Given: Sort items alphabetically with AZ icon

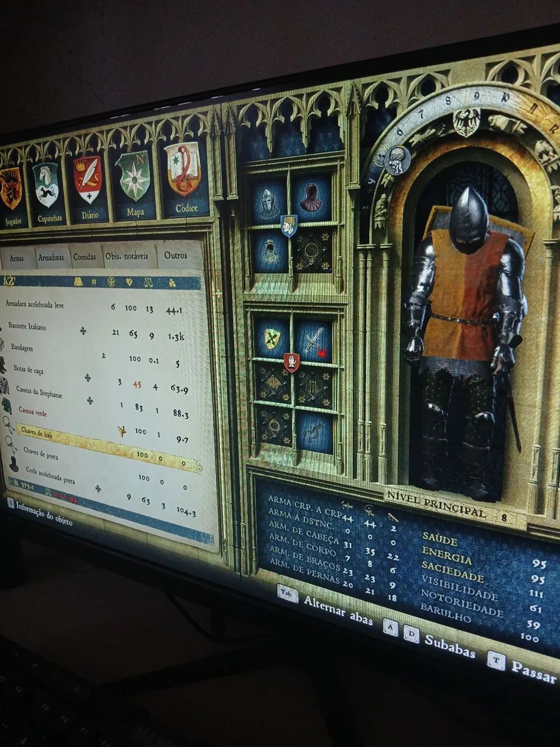Looking at the screenshot, I should tap(9, 281).
